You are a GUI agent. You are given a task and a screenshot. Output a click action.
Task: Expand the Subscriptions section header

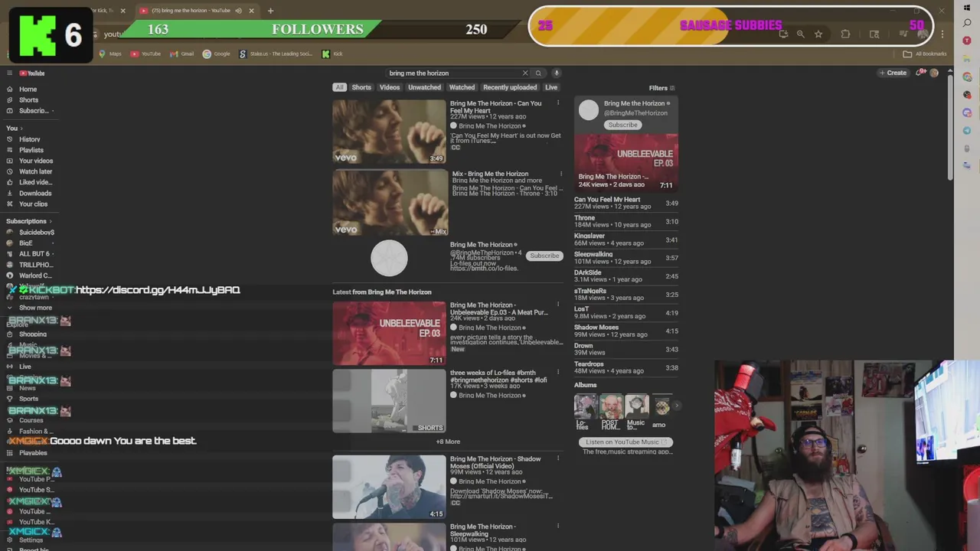[x=29, y=221]
